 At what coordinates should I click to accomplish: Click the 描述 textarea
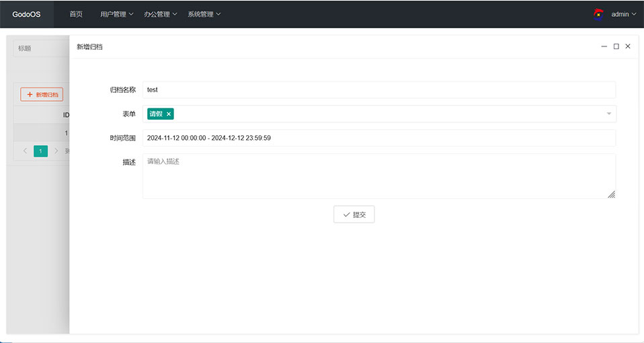(378, 176)
